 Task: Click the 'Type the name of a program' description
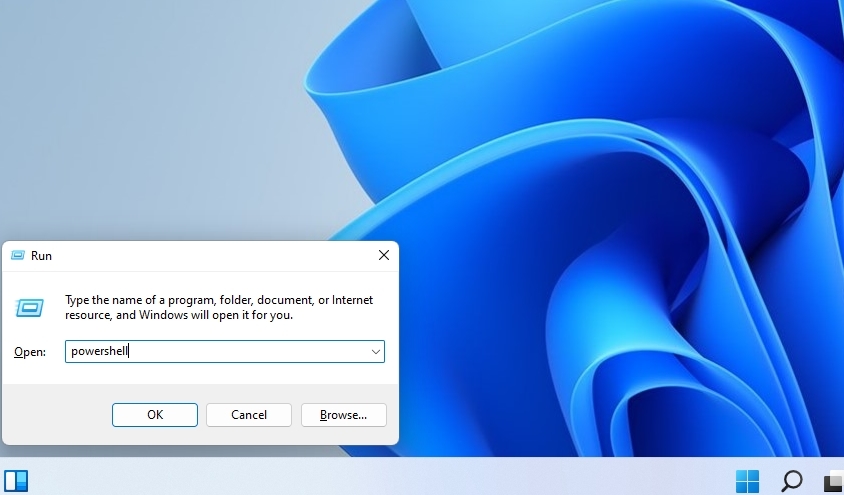[219, 307]
